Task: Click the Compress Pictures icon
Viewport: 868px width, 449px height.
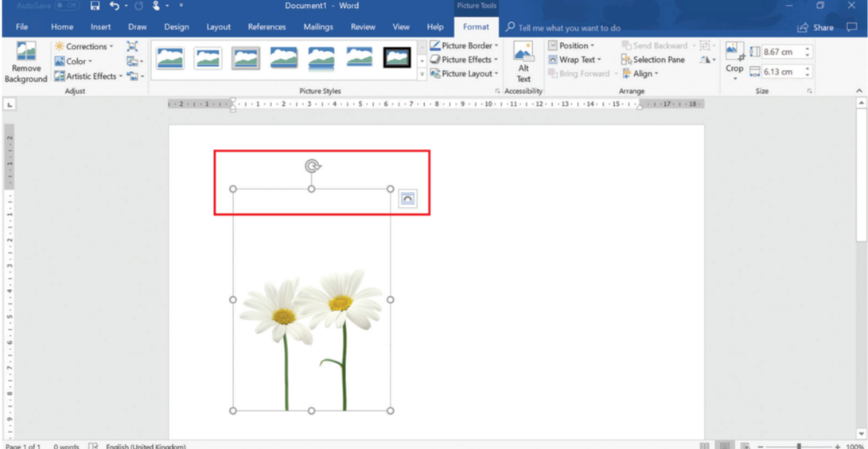Action: coord(132,46)
